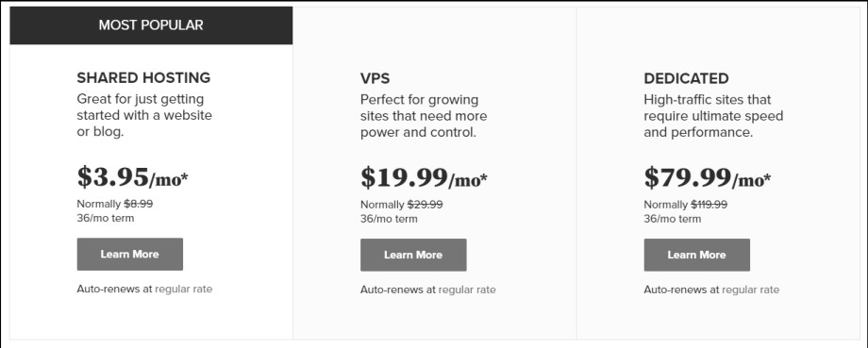Click the 'High-traffic sites' description text

coord(713,116)
